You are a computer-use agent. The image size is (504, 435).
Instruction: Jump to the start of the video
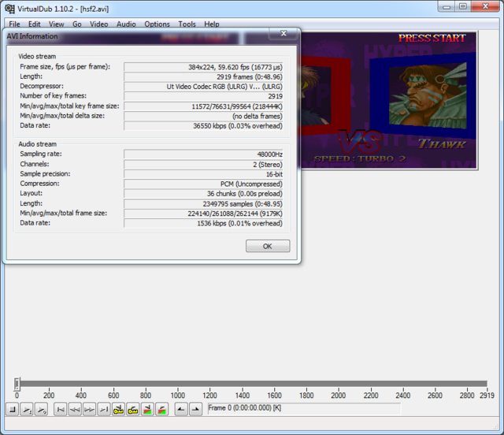pyautogui.click(x=60, y=409)
